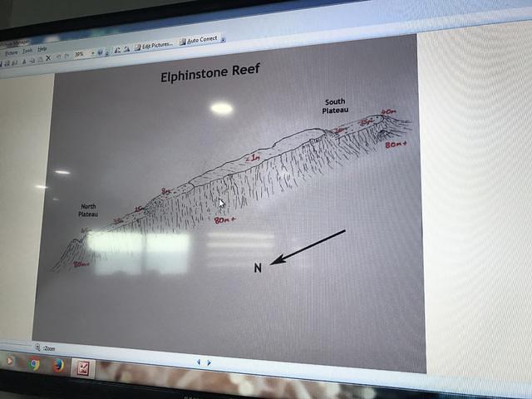
Task: Open the Tools menu
Action: tap(27, 51)
